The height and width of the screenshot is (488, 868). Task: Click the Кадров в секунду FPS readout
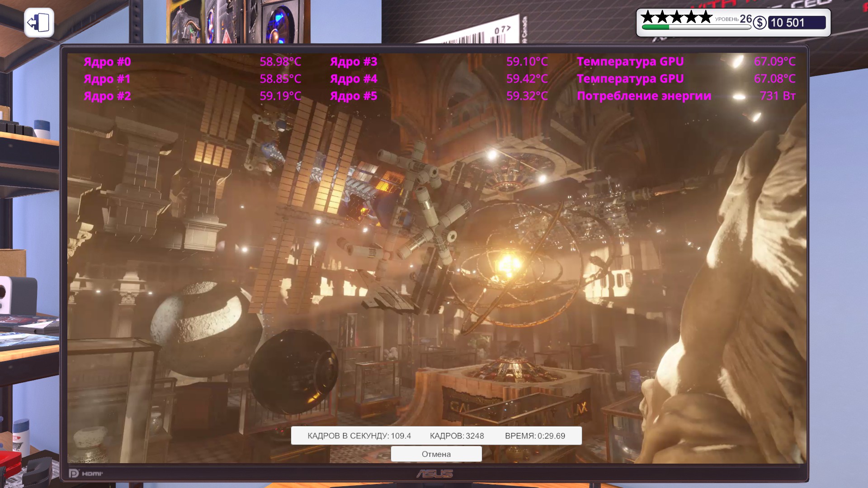pos(359,436)
